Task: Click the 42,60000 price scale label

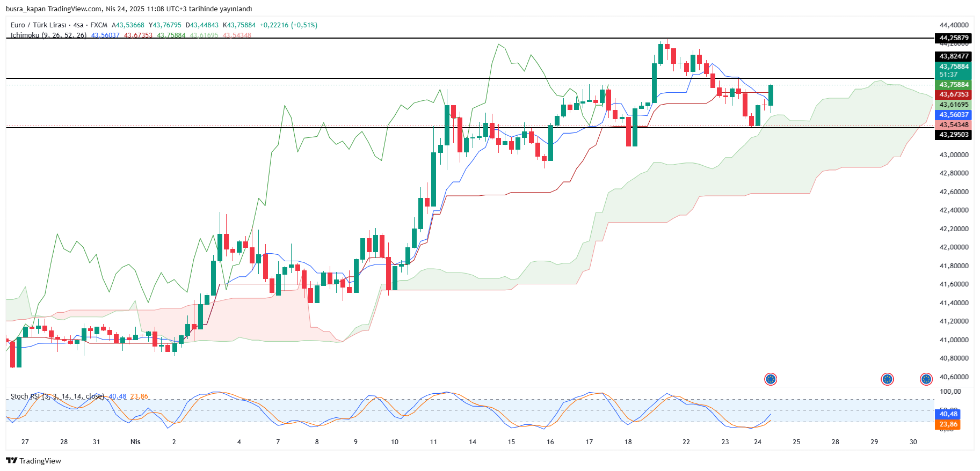Action: (954, 192)
